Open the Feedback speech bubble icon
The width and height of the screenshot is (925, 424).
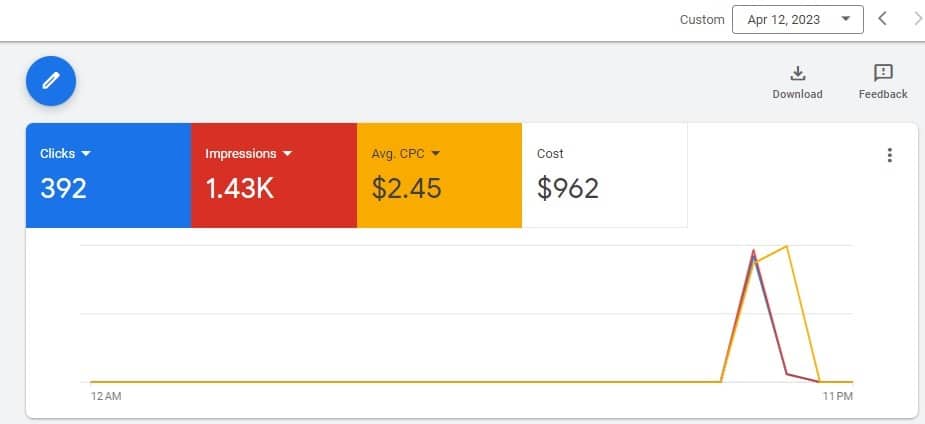tap(883, 73)
